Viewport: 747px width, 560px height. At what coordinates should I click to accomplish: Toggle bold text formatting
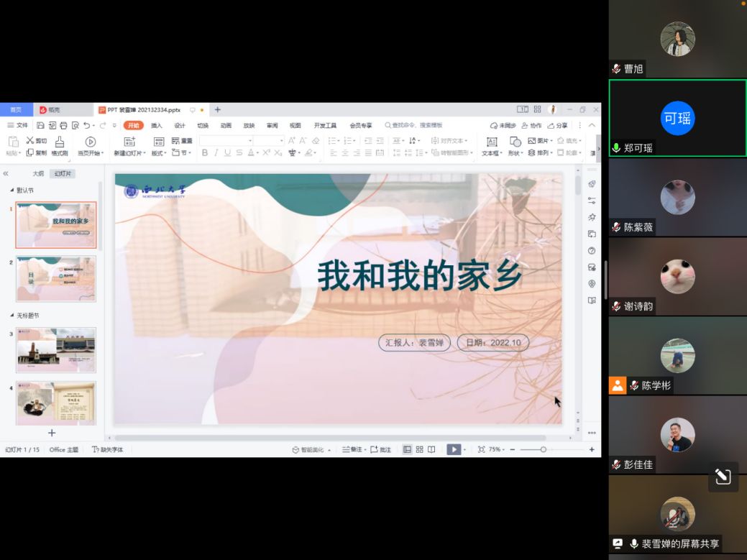pos(205,153)
